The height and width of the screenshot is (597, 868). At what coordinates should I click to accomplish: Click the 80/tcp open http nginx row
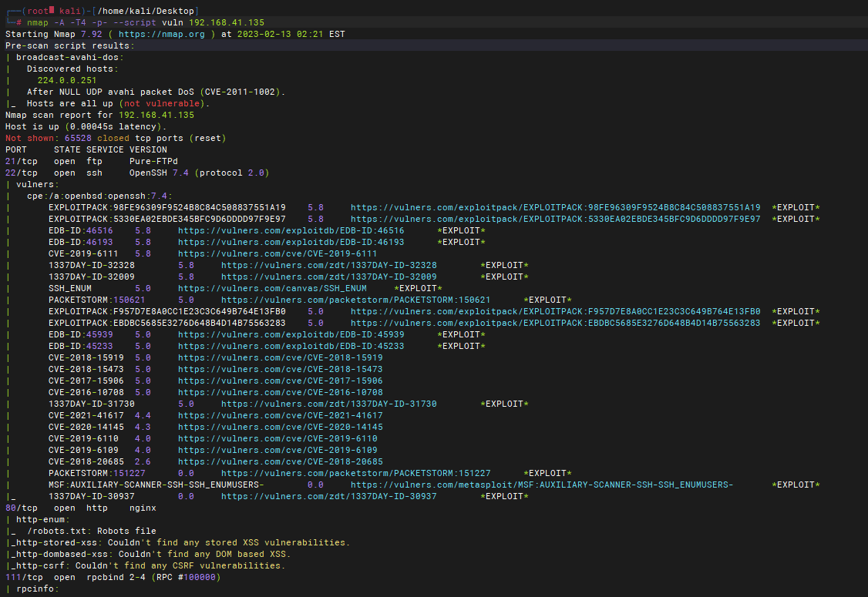tap(81, 508)
